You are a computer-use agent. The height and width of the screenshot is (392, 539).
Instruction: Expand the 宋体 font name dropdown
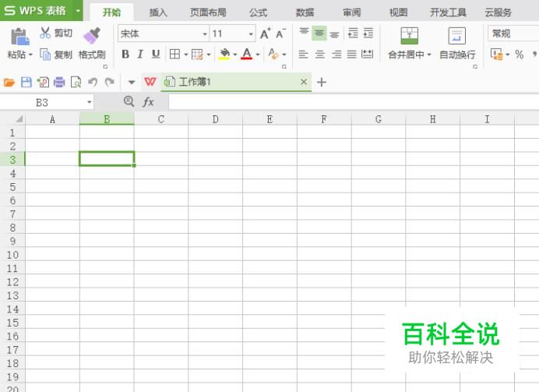[205, 34]
